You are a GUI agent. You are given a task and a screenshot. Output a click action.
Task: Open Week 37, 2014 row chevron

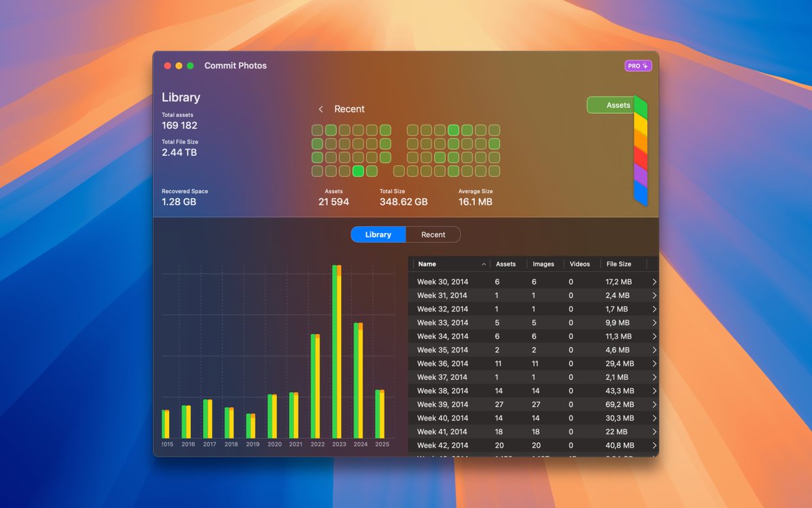tap(654, 377)
